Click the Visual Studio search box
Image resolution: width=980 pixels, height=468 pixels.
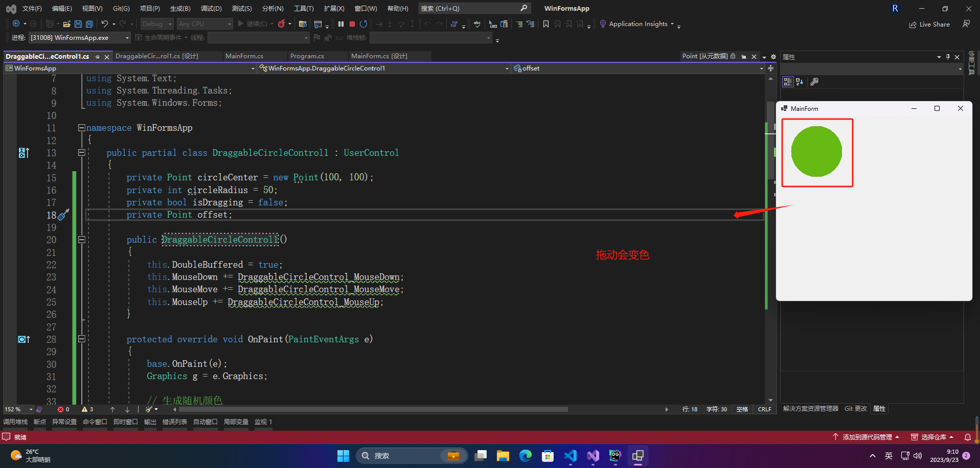(x=474, y=8)
